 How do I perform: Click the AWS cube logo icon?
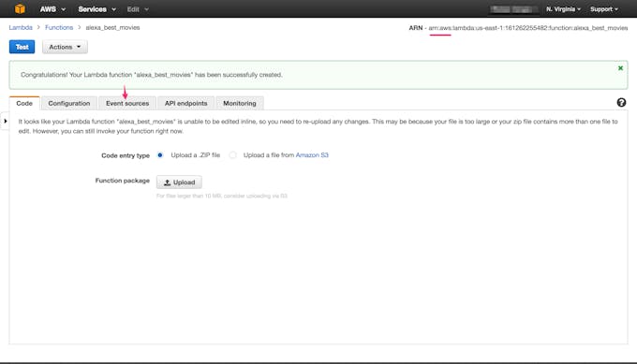tap(20, 8)
